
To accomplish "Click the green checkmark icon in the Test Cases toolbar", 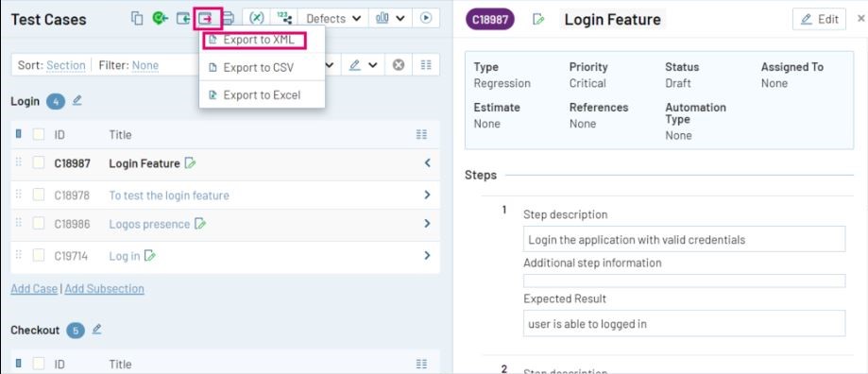I will 160,18.
